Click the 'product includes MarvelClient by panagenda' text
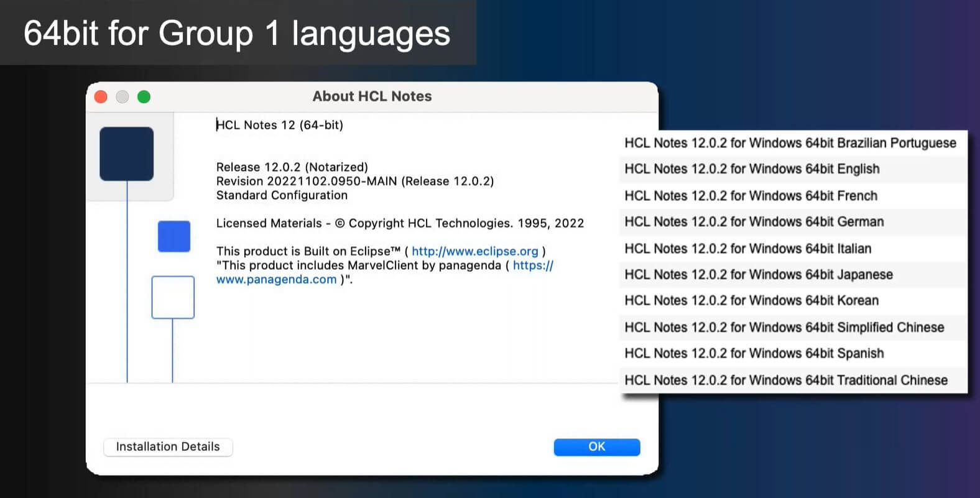The image size is (980, 498). coord(361,265)
